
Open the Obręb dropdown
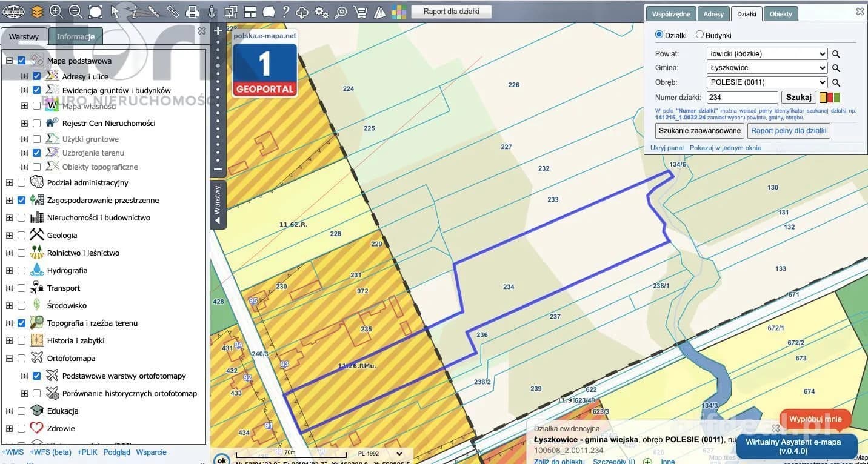(x=767, y=83)
